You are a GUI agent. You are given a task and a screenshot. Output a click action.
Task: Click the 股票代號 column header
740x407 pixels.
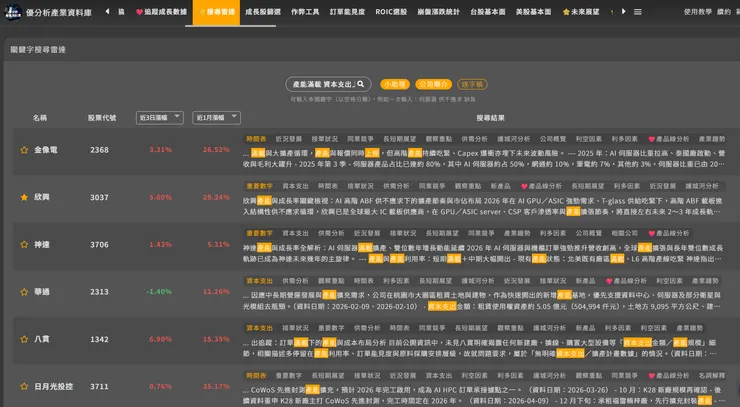click(102, 118)
